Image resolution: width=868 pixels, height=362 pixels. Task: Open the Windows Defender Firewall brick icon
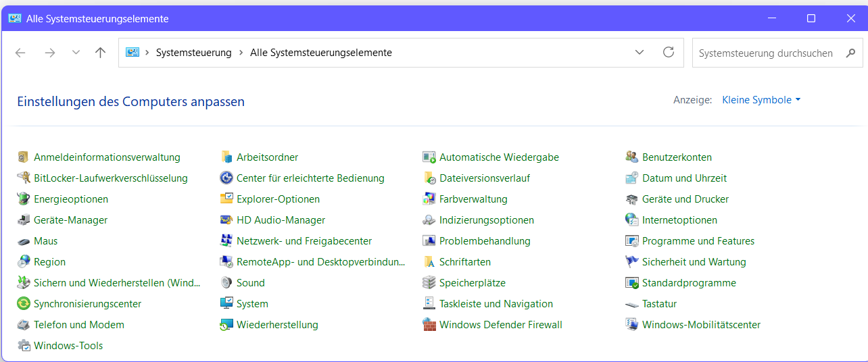tap(429, 325)
